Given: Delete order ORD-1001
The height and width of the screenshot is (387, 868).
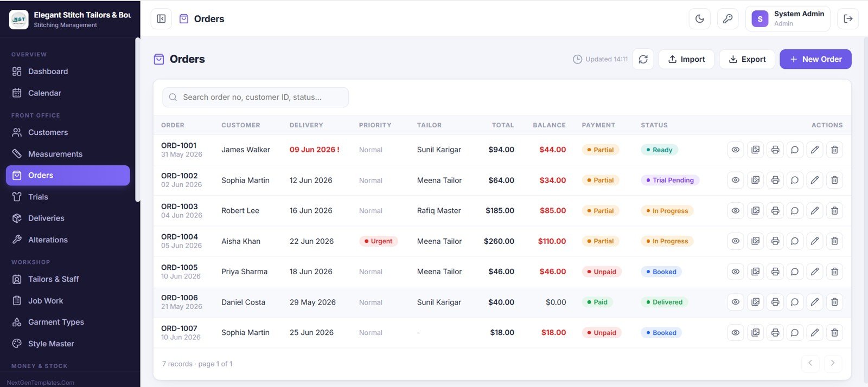Looking at the screenshot, I should point(835,150).
